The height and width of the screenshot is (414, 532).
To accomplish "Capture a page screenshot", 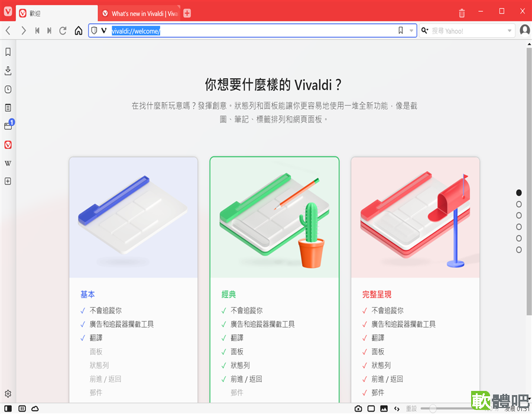I will point(358,409).
